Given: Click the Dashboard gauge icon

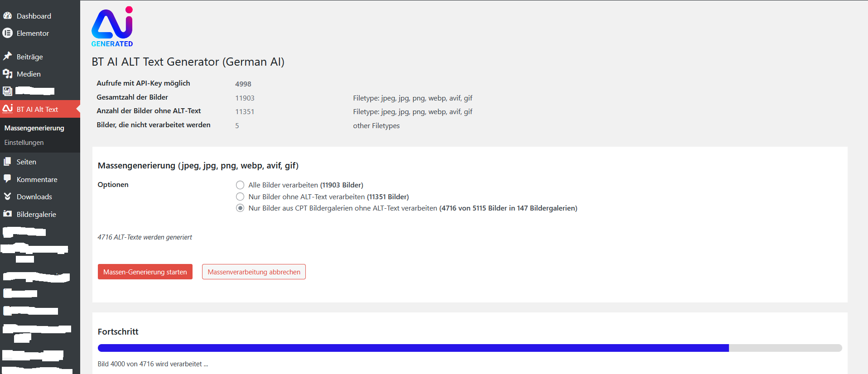Looking at the screenshot, I should point(7,16).
